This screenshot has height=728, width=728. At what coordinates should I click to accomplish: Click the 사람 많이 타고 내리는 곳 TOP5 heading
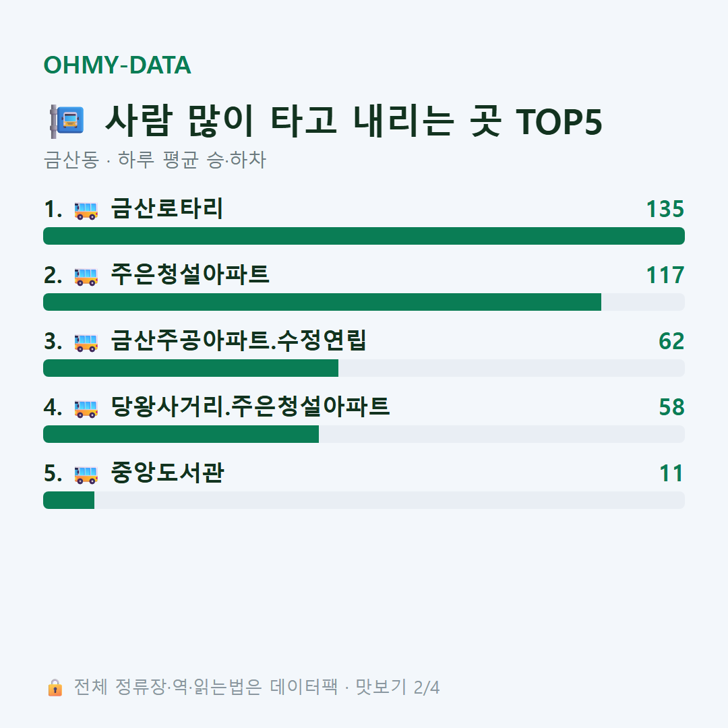[x=353, y=121]
